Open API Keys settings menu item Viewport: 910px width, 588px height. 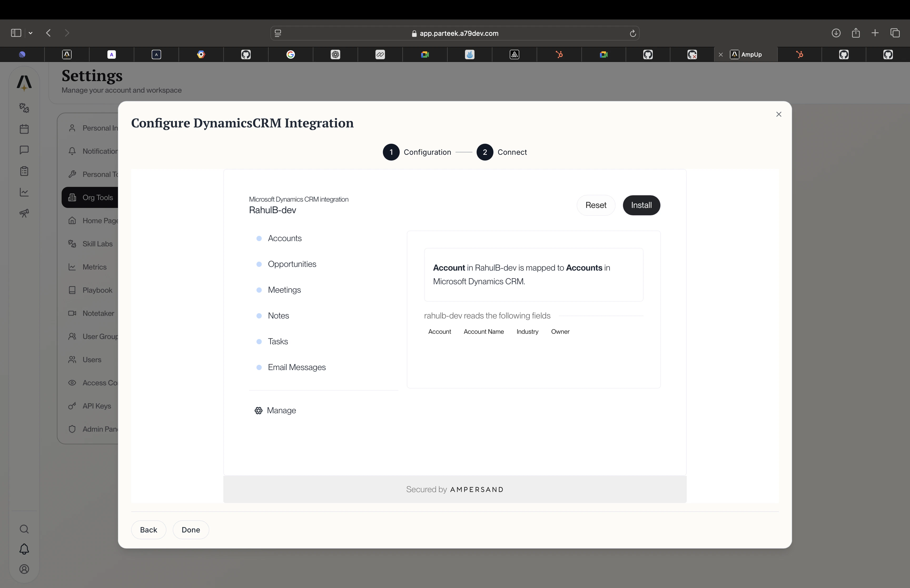click(90, 406)
